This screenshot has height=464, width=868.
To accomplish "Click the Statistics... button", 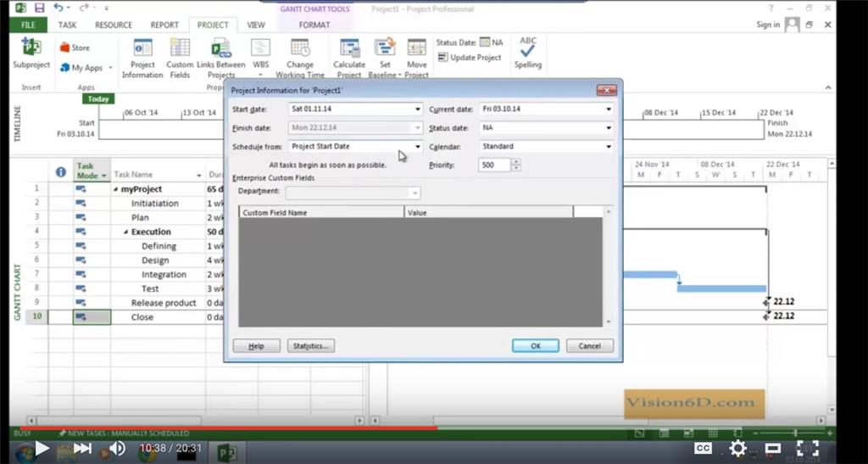I will click(310, 346).
